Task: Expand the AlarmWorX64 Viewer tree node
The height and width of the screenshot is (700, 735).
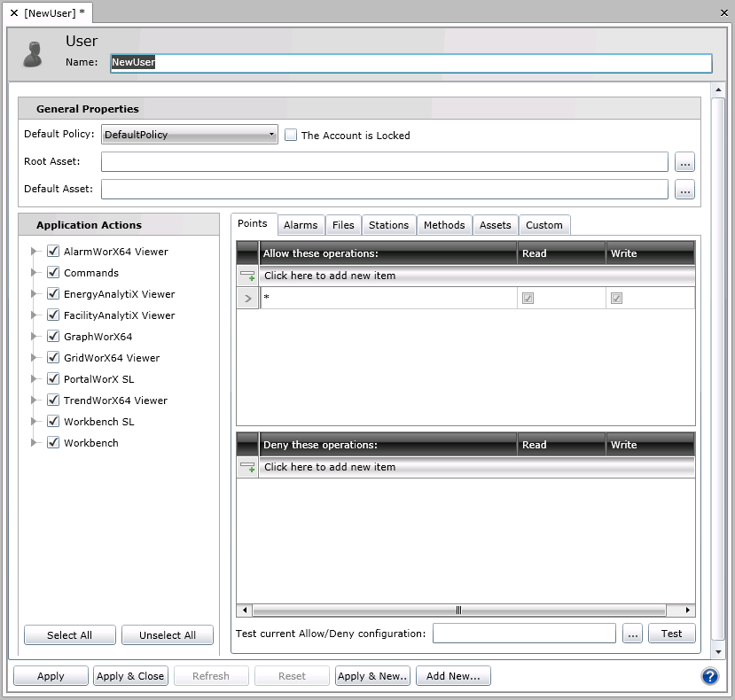Action: point(35,252)
